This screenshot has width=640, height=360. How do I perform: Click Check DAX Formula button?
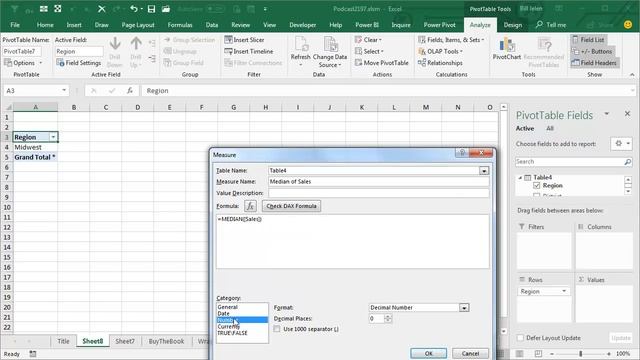(x=291, y=206)
